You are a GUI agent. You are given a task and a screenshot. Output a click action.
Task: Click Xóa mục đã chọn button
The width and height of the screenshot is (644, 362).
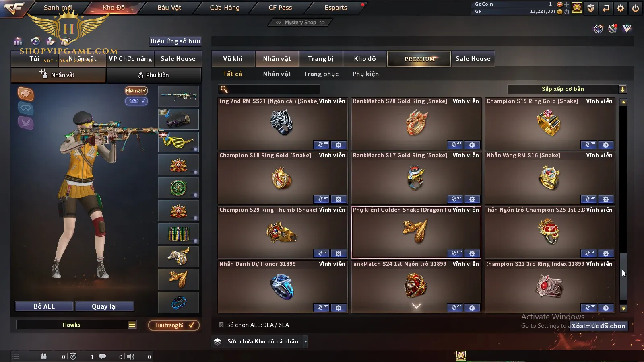599,326
